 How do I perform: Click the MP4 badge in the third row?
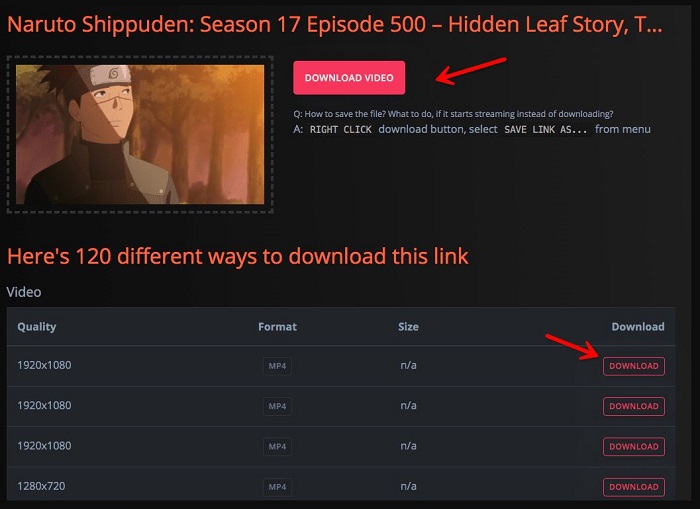click(x=277, y=446)
